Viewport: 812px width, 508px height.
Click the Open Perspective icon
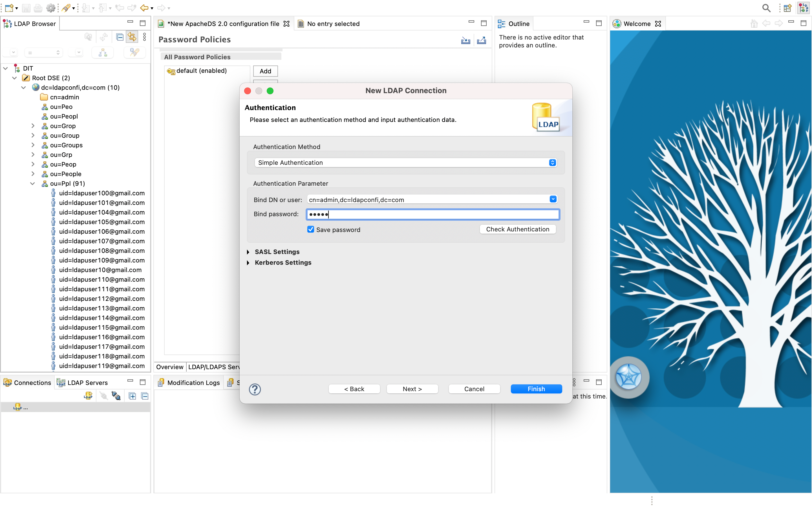787,8
